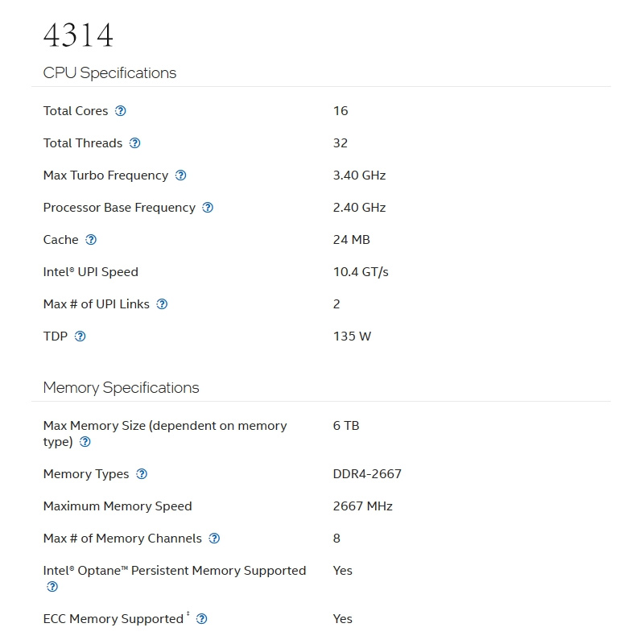The image size is (644, 644).
Task: Click Optane Persistent Memory Supported help icon
Action: [x=52, y=587]
